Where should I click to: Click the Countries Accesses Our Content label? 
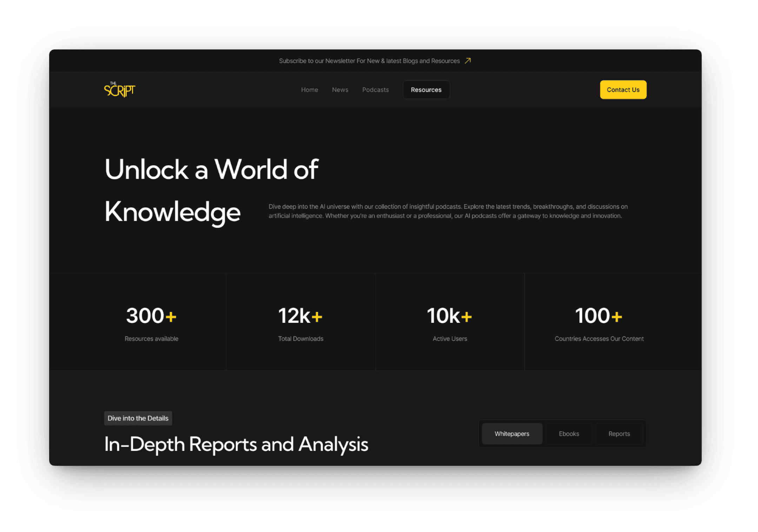599,339
